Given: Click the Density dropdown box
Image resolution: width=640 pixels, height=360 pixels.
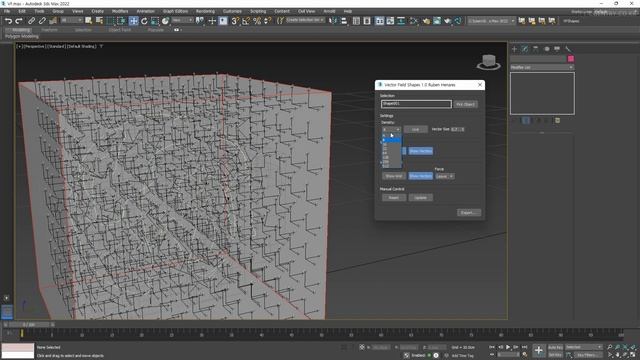Looking at the screenshot, I should (x=391, y=129).
